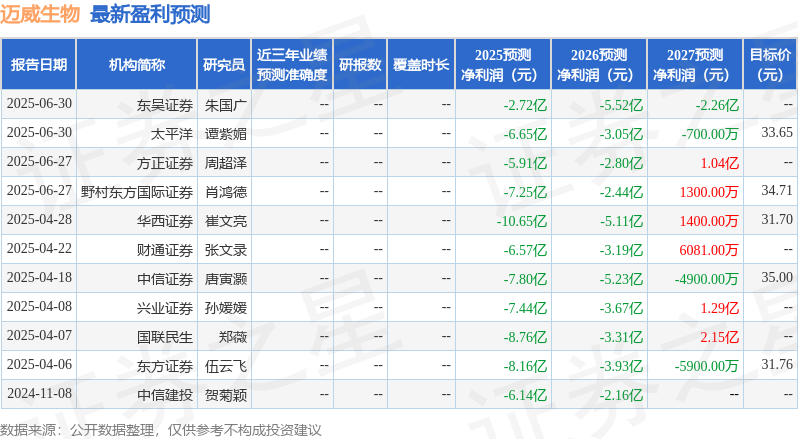Click the -5900.00万 forecast value
The height and width of the screenshot is (439, 798).
coord(706,366)
